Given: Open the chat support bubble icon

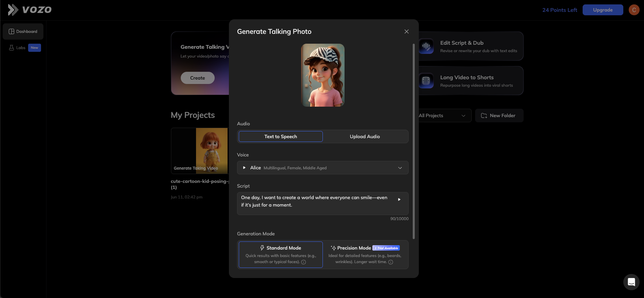Looking at the screenshot, I should (x=631, y=282).
